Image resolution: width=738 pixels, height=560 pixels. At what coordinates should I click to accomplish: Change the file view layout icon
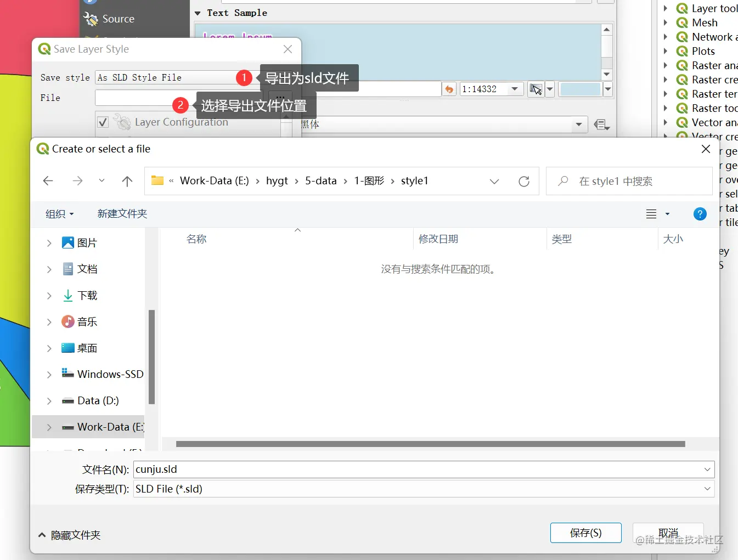click(651, 214)
